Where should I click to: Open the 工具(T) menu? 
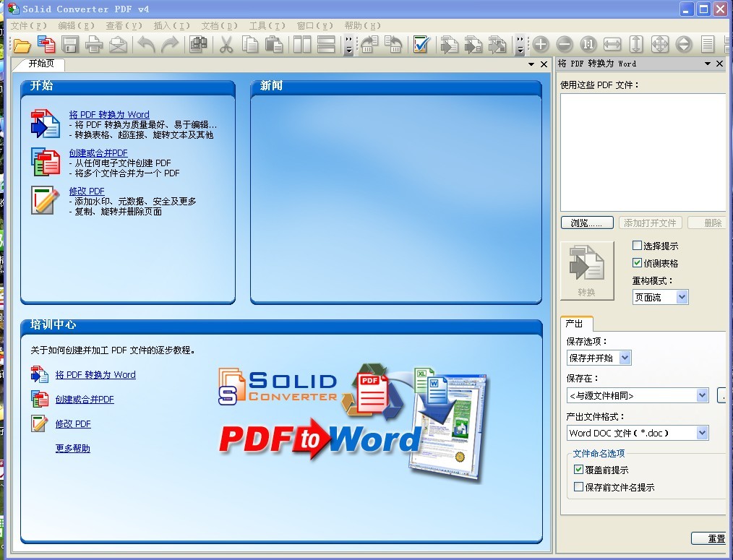tap(267, 26)
